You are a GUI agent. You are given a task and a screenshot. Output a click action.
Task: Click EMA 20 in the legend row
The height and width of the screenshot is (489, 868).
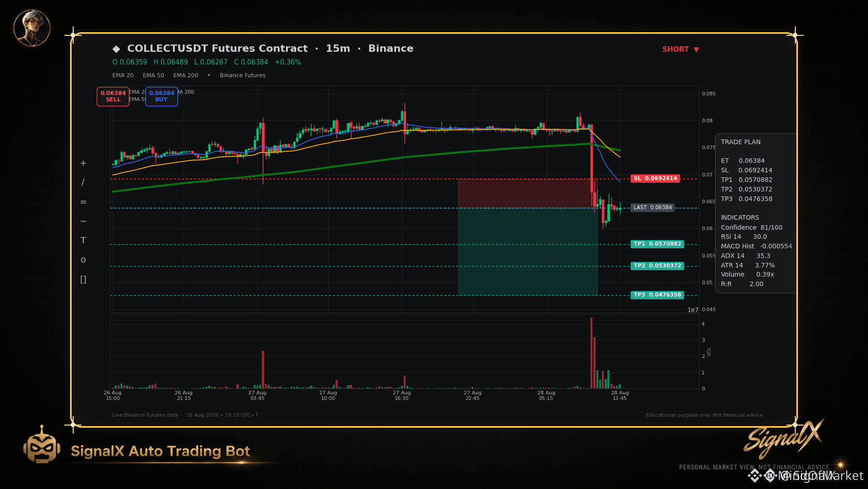tap(123, 75)
